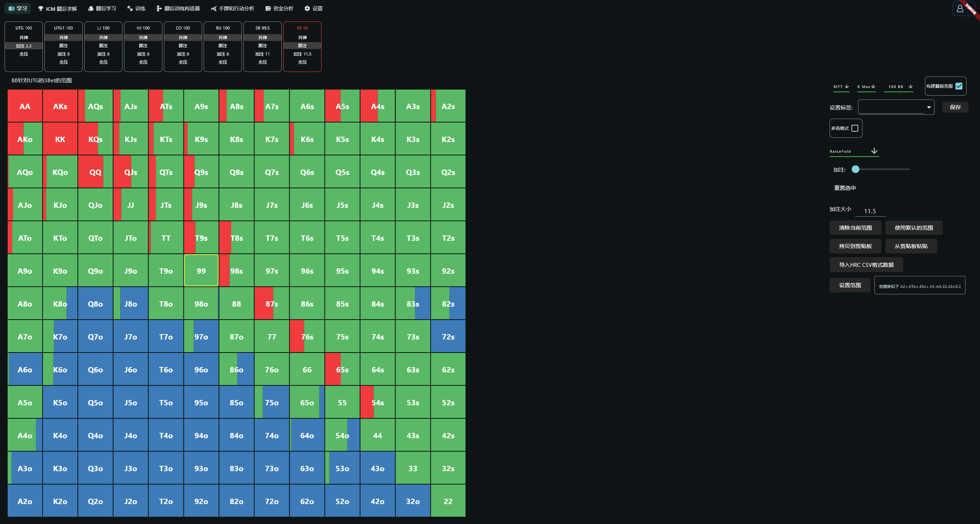Image resolution: width=980 pixels, height=524 pixels.
Task: Click the 清除当前范围 button
Action: click(x=855, y=228)
